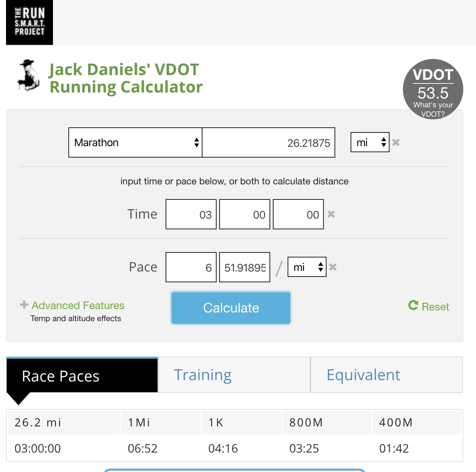Select the Race Paces tab
Image resolution: width=476 pixels, height=472 pixels.
pyautogui.click(x=82, y=375)
